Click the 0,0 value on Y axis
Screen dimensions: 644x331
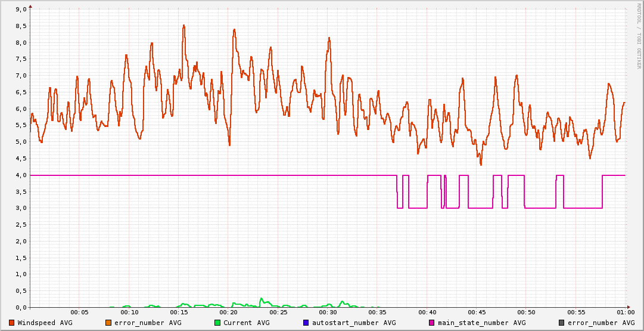[x=20, y=308]
